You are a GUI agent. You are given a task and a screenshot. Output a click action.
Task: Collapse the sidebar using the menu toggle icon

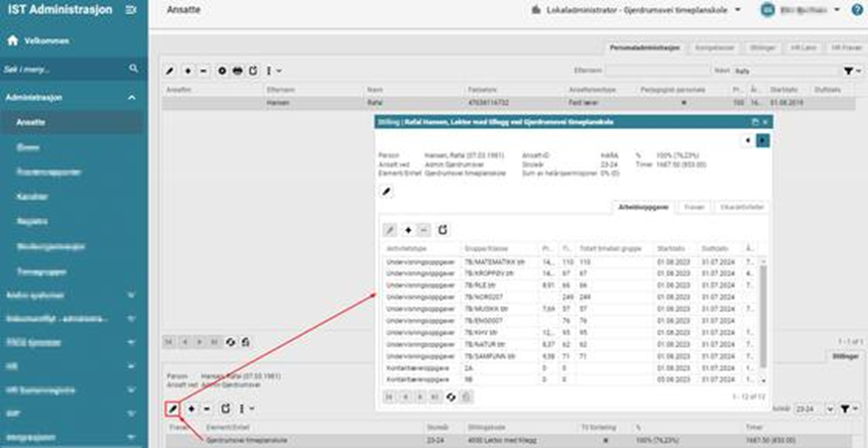coord(133,11)
